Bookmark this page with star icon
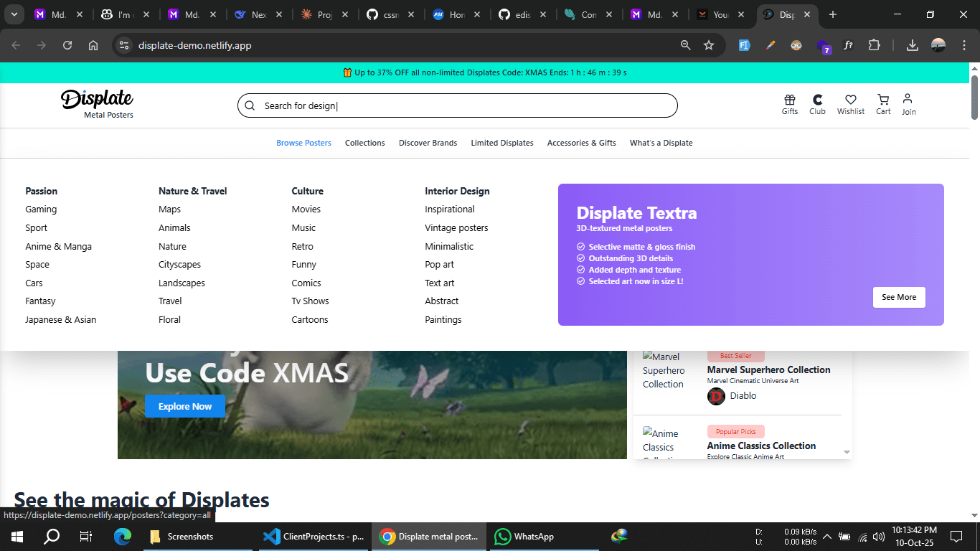980x551 pixels. 709,45
